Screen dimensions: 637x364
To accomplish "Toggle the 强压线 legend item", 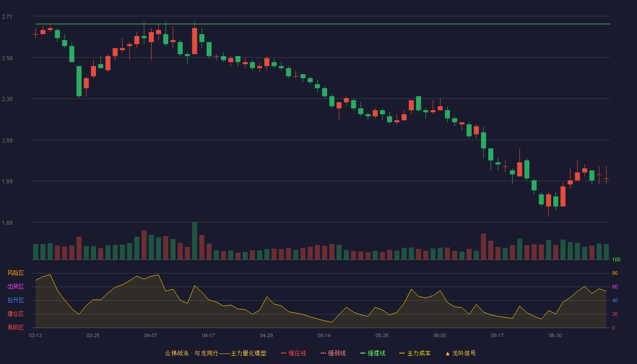I will [x=293, y=353].
